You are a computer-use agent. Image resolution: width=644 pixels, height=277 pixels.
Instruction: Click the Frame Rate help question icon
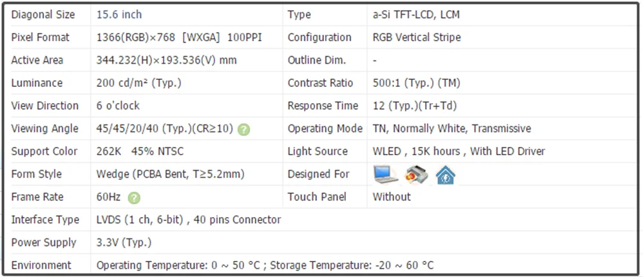(x=134, y=198)
